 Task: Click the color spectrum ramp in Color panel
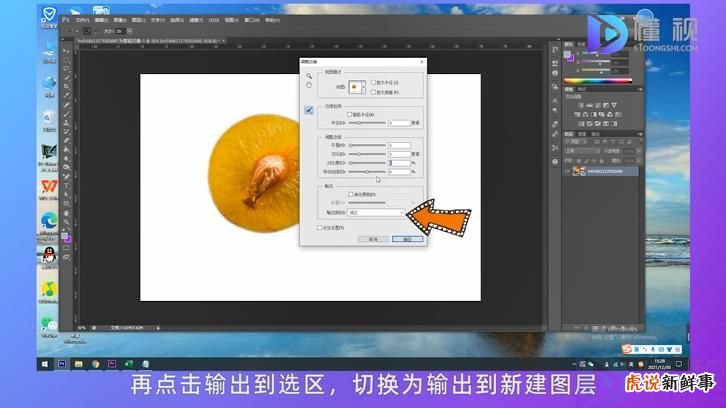pyautogui.click(x=598, y=81)
